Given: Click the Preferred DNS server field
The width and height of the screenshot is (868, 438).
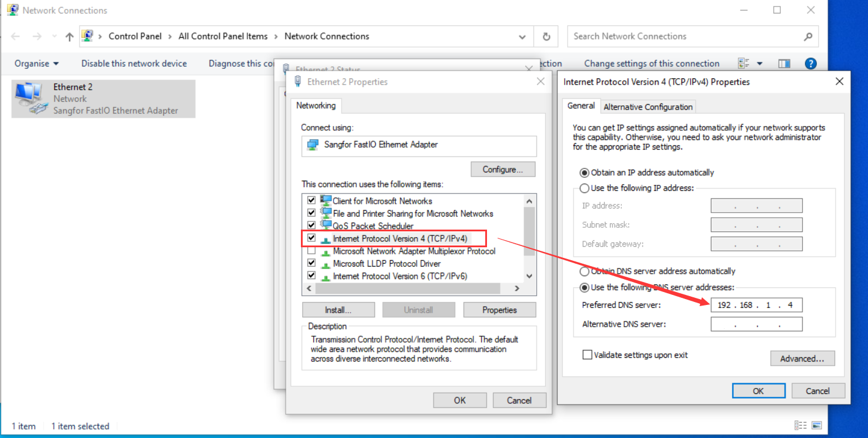Looking at the screenshot, I should pyautogui.click(x=756, y=305).
